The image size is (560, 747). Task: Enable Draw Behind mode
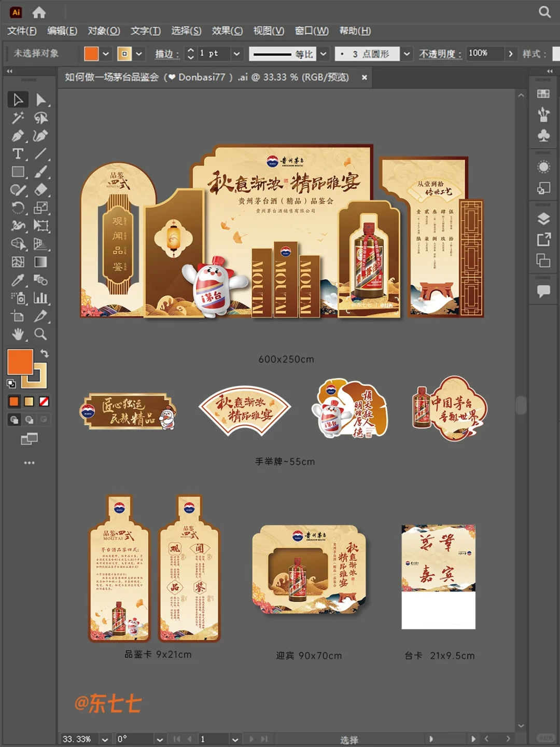(x=29, y=420)
